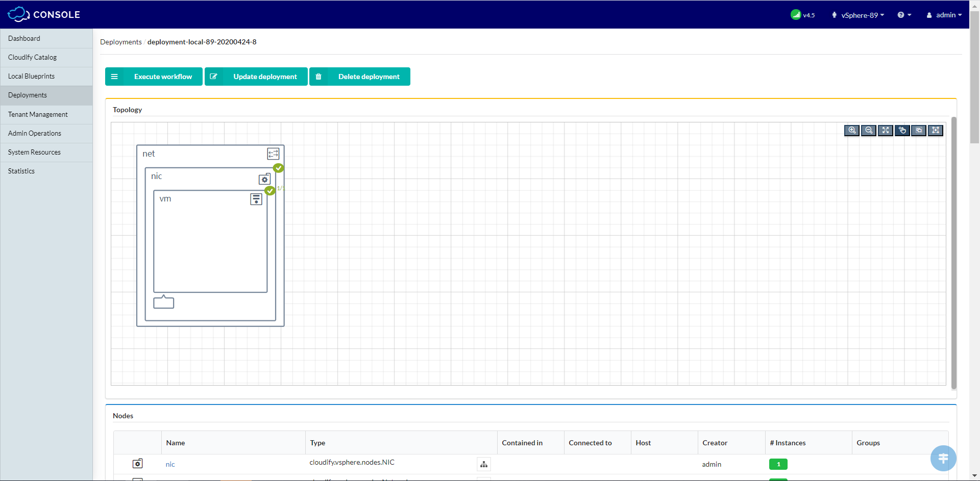Click the Delete deployment button
Screen dimensions: 980x481
[x=360, y=77]
